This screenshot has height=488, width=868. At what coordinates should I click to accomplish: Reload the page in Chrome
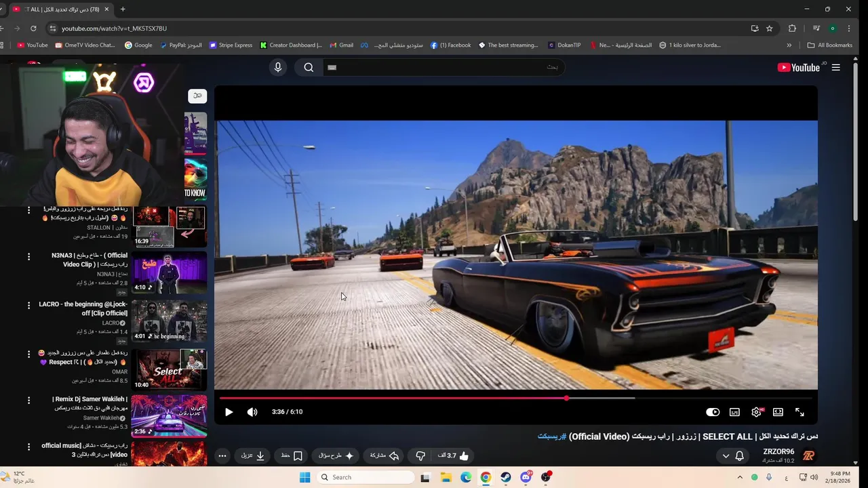[x=33, y=28]
